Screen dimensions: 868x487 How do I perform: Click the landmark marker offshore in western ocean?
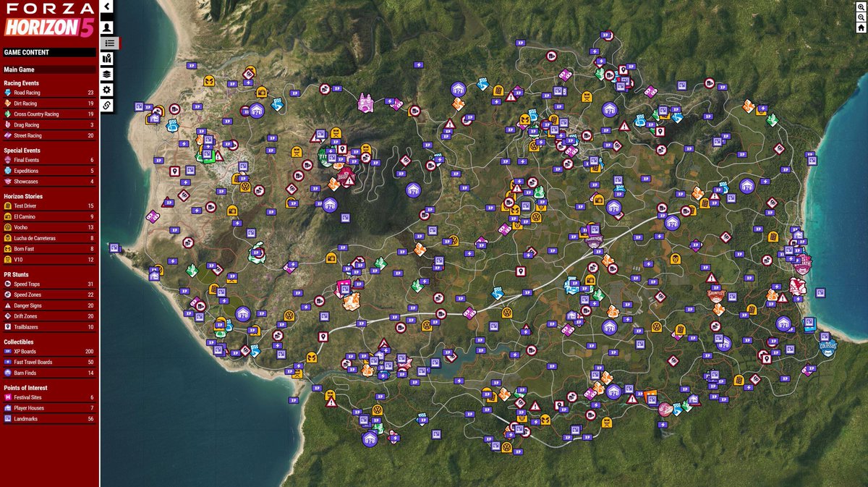(114, 247)
